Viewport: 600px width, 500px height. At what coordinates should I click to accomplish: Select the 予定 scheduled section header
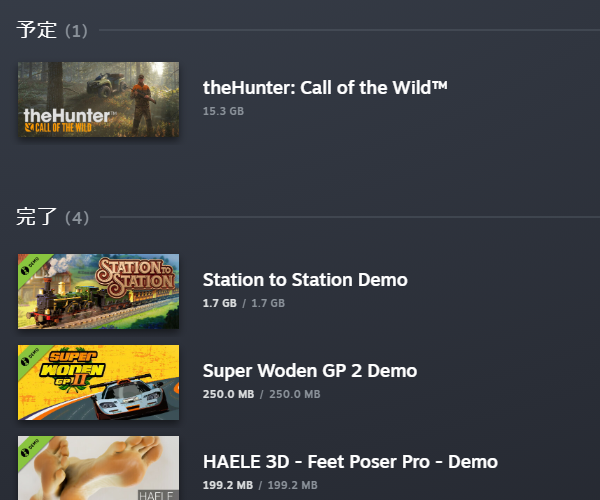36,30
